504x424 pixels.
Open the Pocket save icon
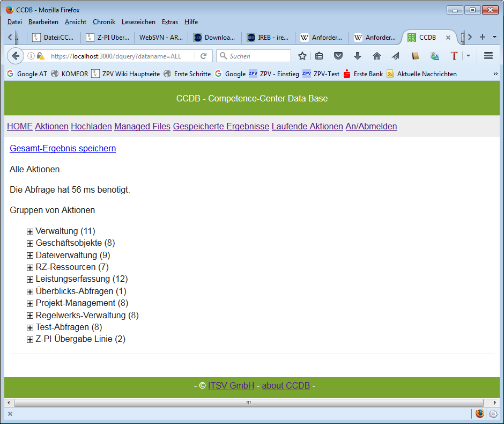(x=338, y=56)
